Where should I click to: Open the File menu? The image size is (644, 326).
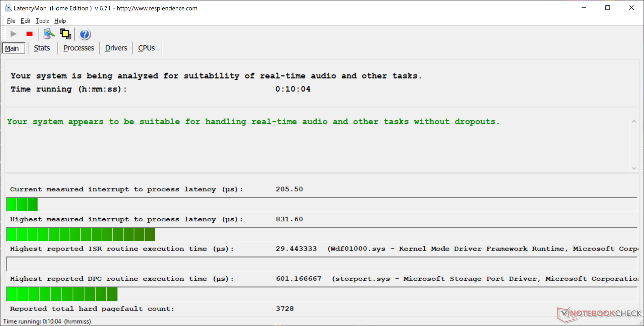pyautogui.click(x=11, y=21)
